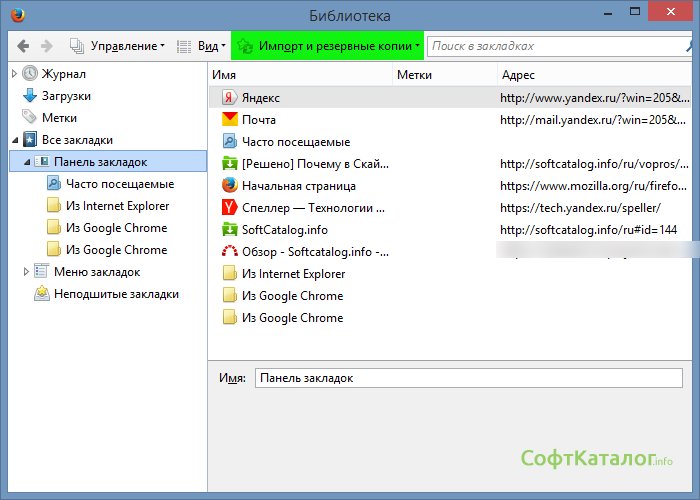
Task: Click the Firefox icon beside Начальная страница
Action: point(228,186)
